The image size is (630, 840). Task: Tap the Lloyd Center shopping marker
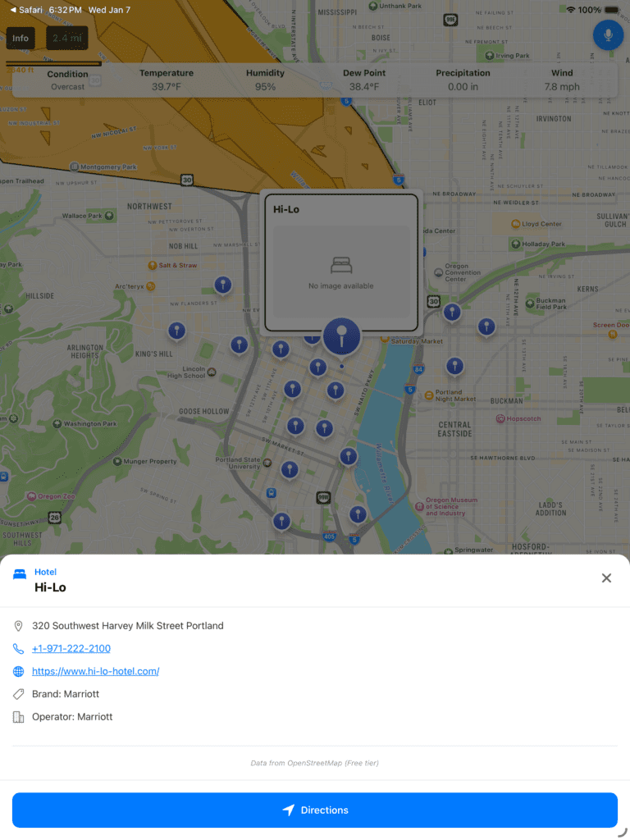515,224
